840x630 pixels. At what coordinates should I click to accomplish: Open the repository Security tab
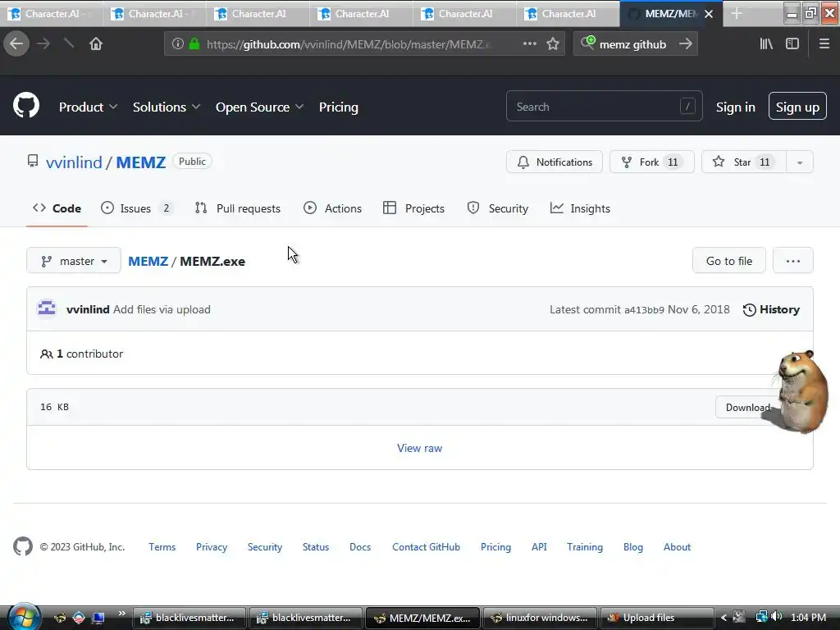coord(497,208)
